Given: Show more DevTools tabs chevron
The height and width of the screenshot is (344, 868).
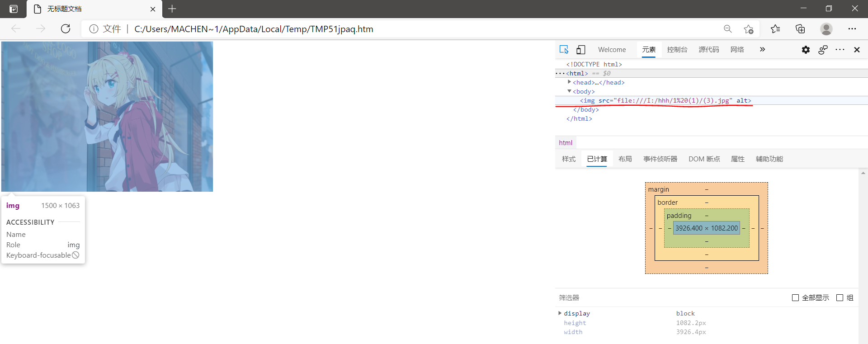Looking at the screenshot, I should pyautogui.click(x=762, y=49).
